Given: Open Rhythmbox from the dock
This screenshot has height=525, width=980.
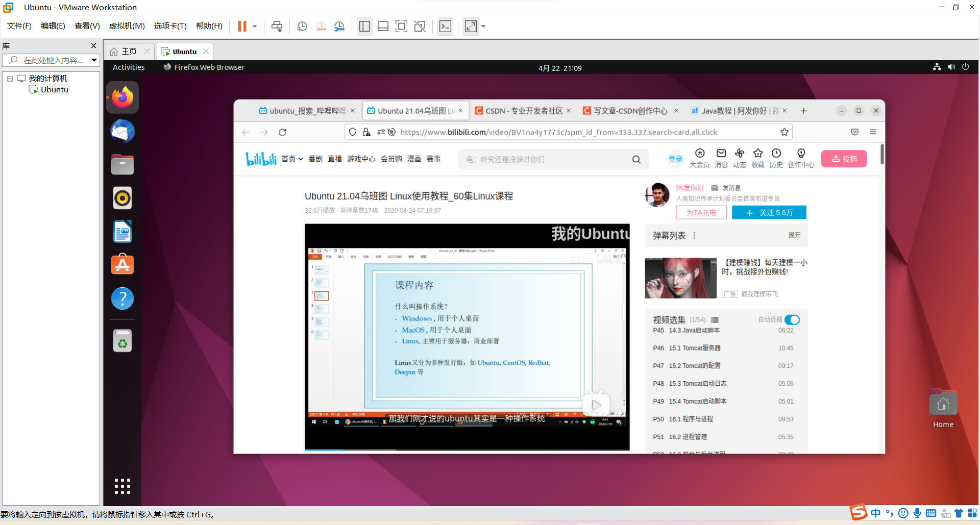Looking at the screenshot, I should (122, 198).
